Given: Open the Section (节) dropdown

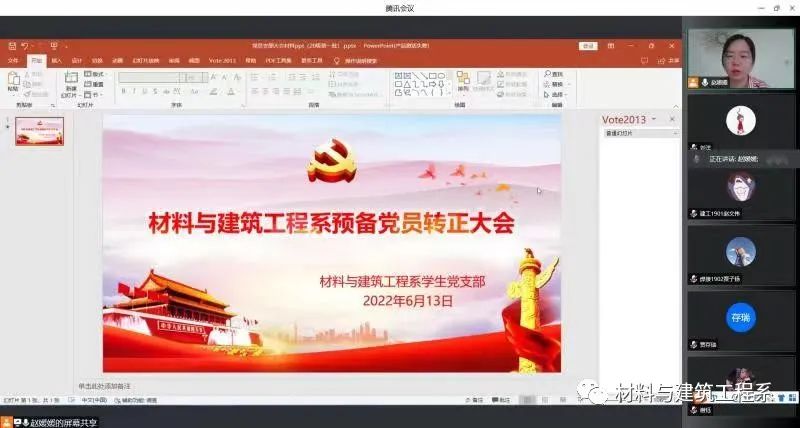Looking at the screenshot, I should click(94, 95).
